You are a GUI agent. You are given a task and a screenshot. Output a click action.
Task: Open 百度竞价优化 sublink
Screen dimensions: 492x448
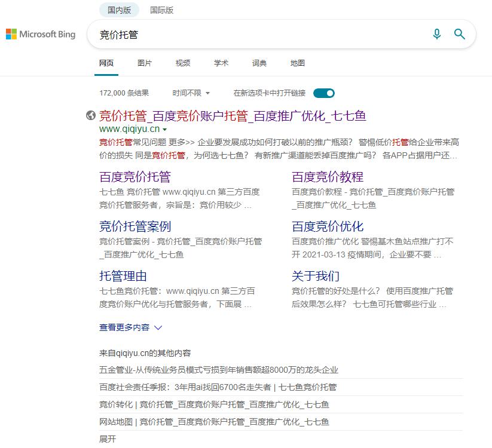pos(328,226)
